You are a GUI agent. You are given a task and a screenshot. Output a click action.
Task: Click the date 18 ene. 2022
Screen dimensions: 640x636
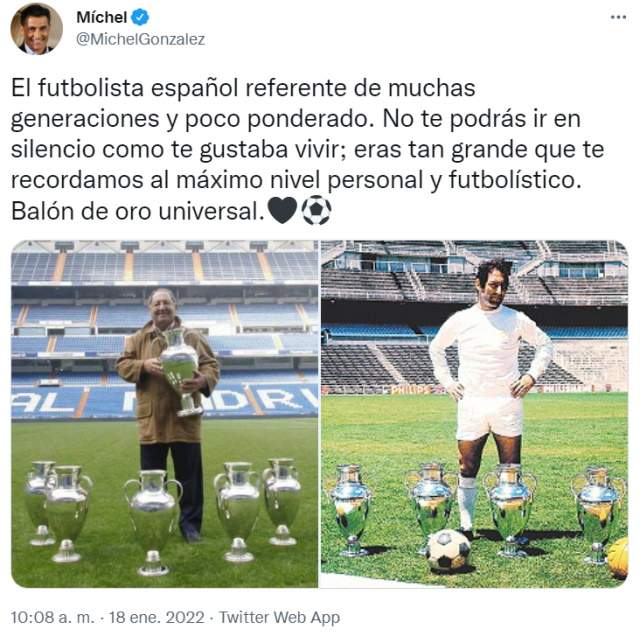pos(157,617)
